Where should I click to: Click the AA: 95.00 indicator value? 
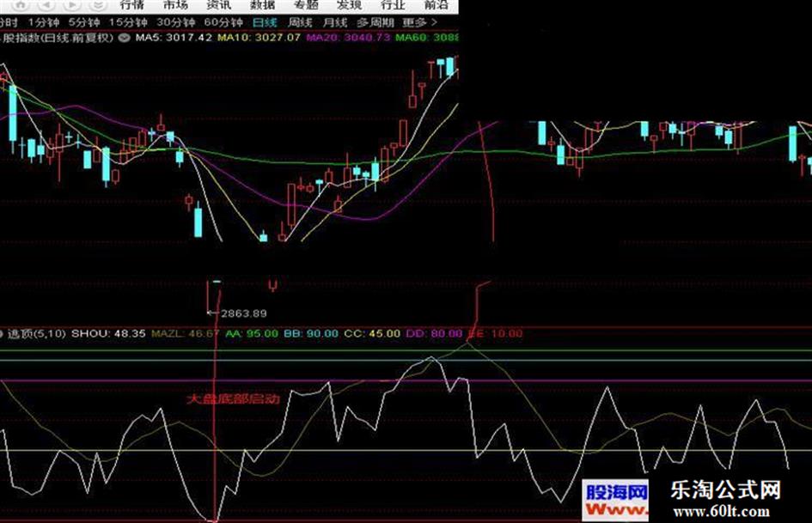(252, 333)
